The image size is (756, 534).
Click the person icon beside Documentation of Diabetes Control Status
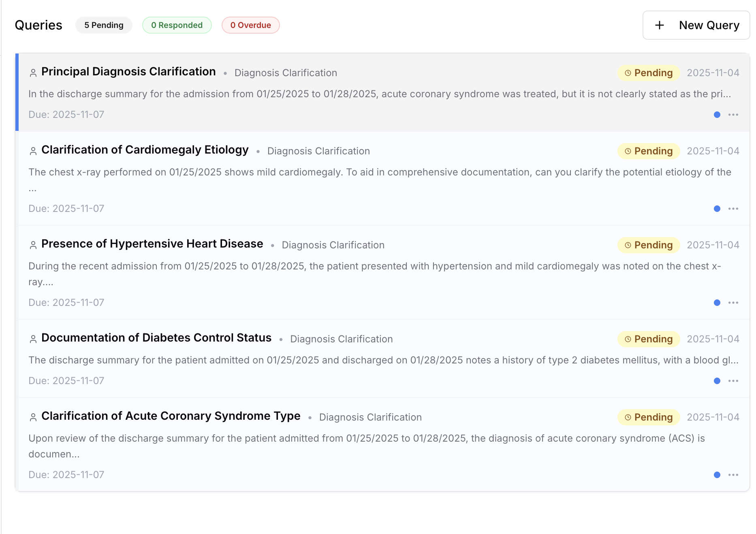pos(33,339)
